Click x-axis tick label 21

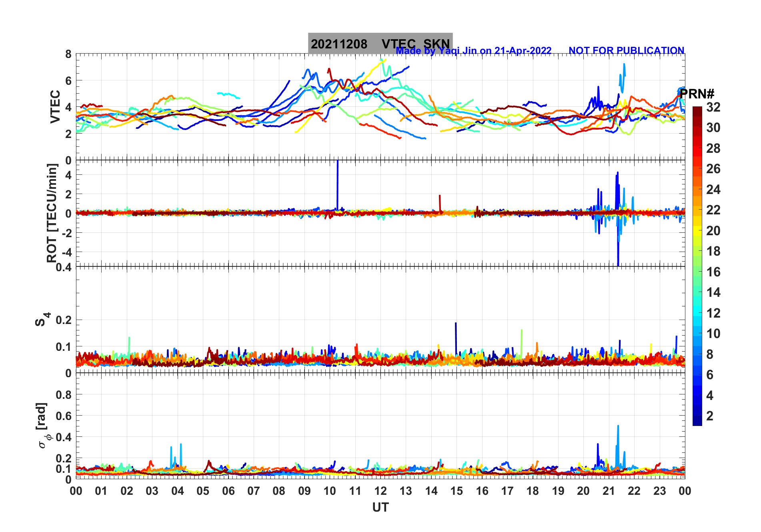609,491
